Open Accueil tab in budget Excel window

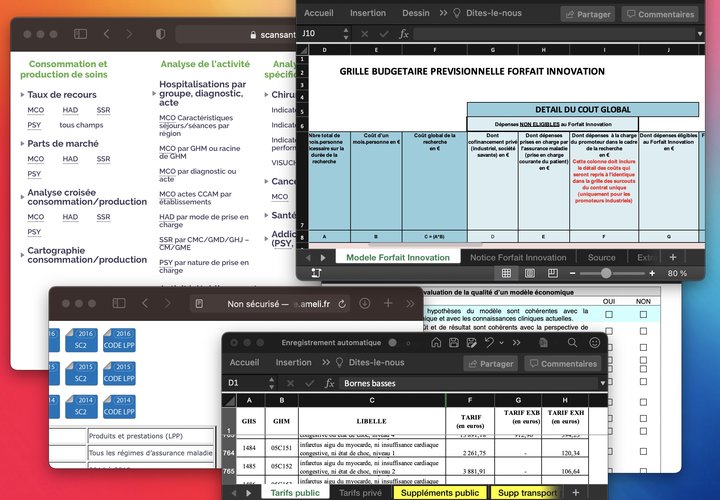point(319,13)
